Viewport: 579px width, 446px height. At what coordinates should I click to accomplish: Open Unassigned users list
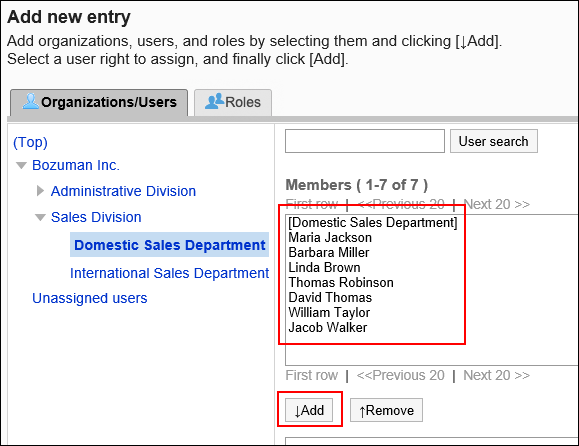90,298
